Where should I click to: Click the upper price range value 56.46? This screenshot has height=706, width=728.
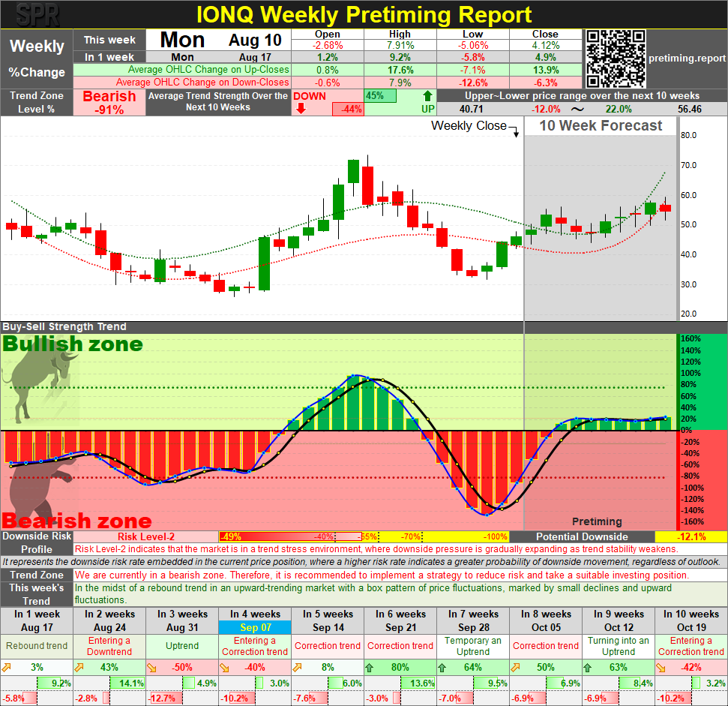690,109
